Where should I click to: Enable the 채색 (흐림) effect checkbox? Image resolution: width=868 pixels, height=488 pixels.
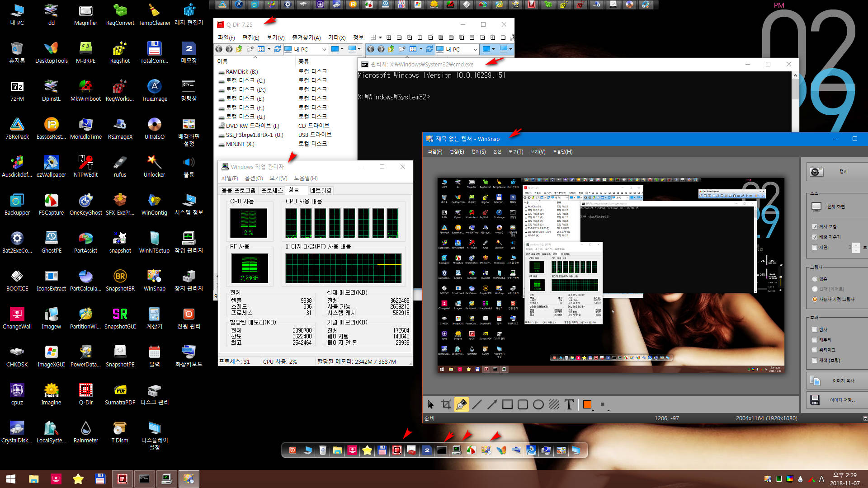click(x=815, y=361)
